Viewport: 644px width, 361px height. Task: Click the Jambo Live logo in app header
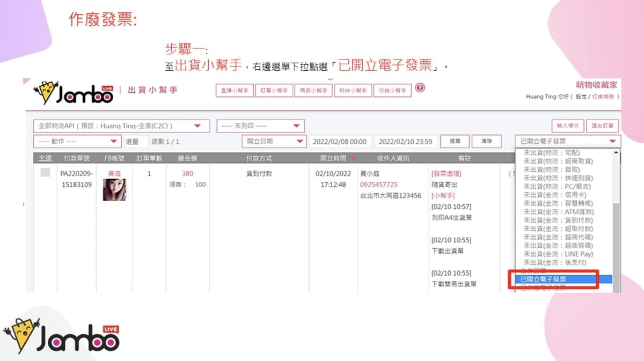(74, 93)
